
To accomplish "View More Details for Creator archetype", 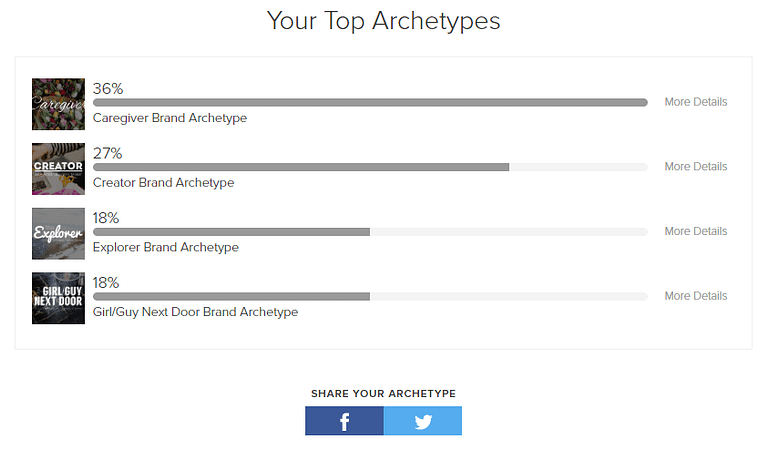I will 696,167.
